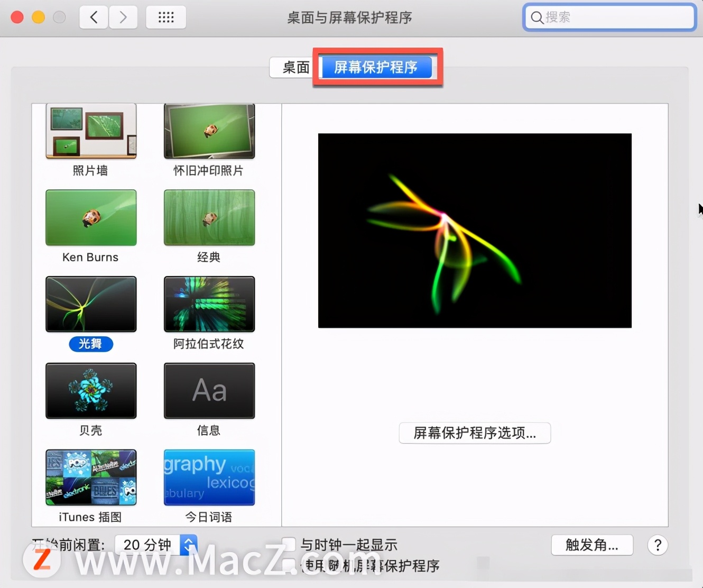
Task: Toggle the 使用随机屏幕保护程序 checkbox
Action: (x=288, y=565)
